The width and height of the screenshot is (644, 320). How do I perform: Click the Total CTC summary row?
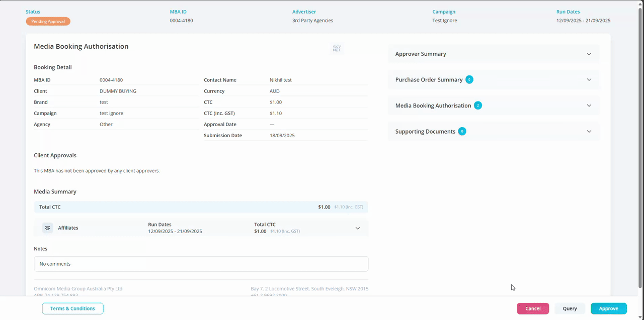201,207
